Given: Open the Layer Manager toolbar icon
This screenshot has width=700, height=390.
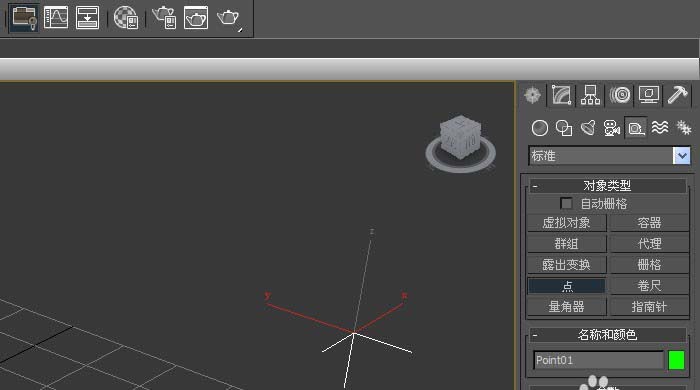Looking at the screenshot, I should tap(24, 17).
